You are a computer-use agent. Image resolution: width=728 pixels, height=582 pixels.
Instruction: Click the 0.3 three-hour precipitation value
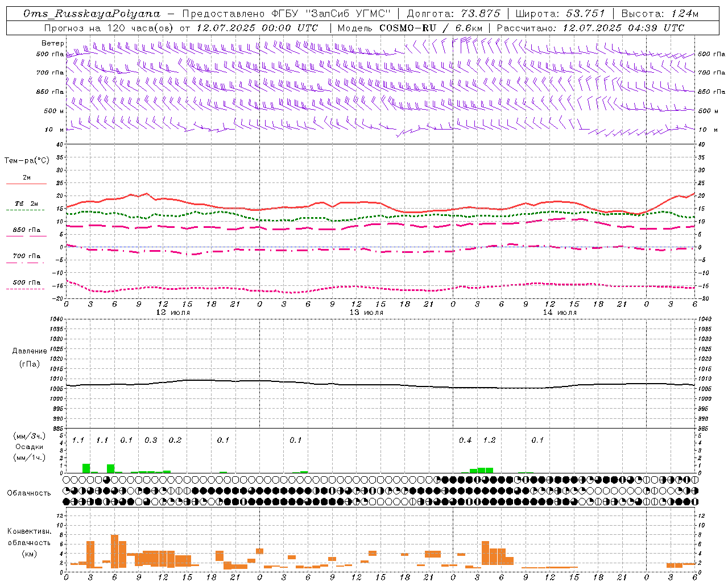(151, 440)
